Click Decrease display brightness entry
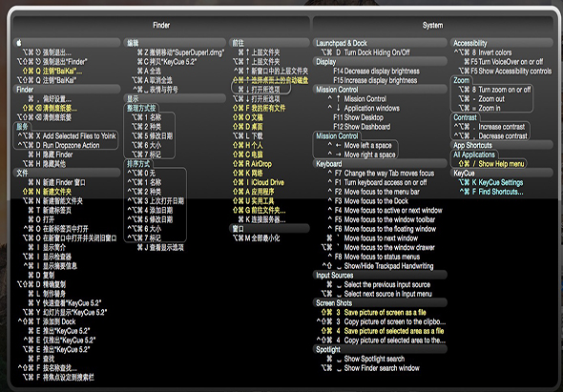Viewport: 563px width, 392px height. [376, 72]
